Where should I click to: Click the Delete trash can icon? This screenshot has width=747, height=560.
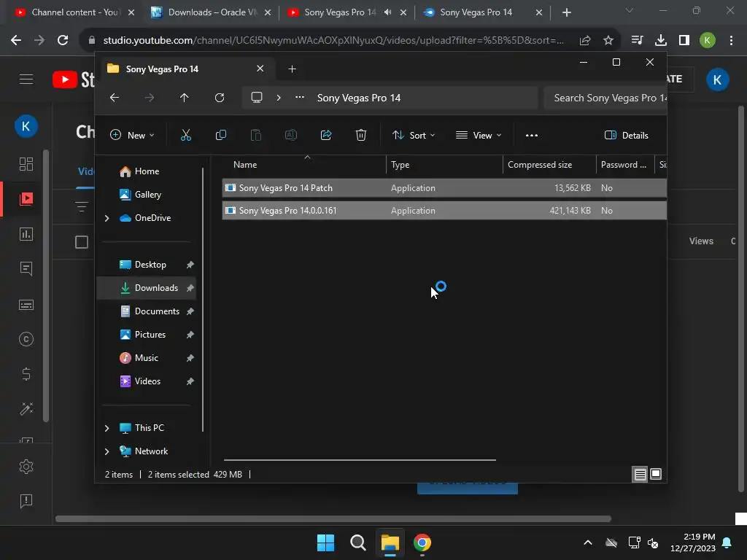(361, 135)
